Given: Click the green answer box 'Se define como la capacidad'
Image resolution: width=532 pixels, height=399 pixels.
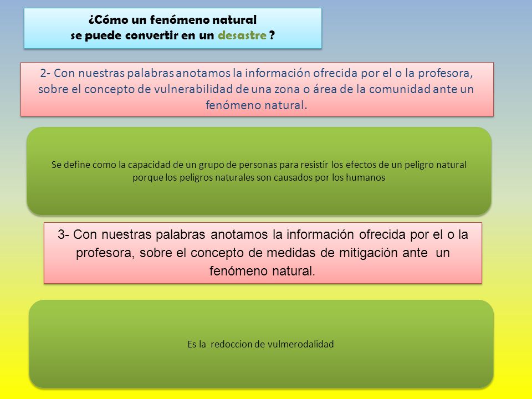Looking at the screenshot, I should [259, 171].
